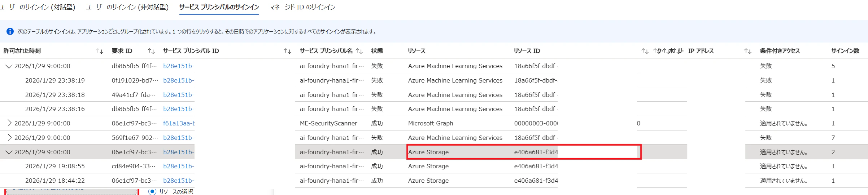Open the ユーザーのサインイン (非対話型) tab
The width and height of the screenshot is (868, 195).
click(127, 7)
